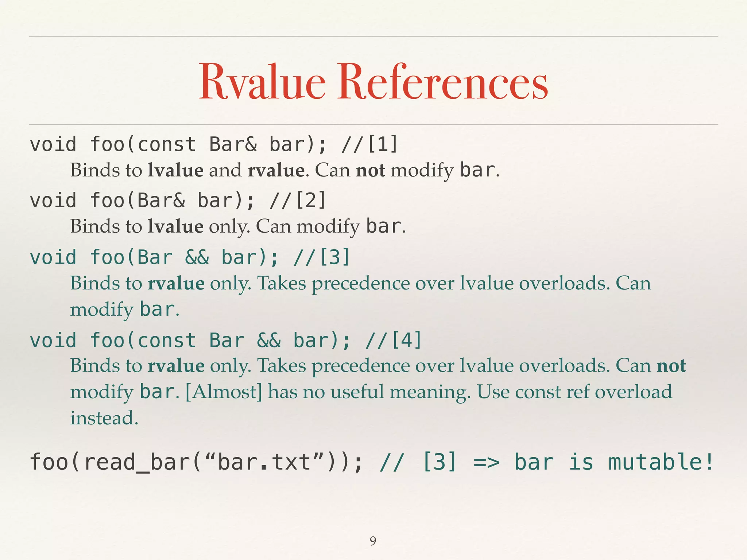Click the '// [3] => bar is mutable!' comment
747x560 pixels.
[546, 462]
